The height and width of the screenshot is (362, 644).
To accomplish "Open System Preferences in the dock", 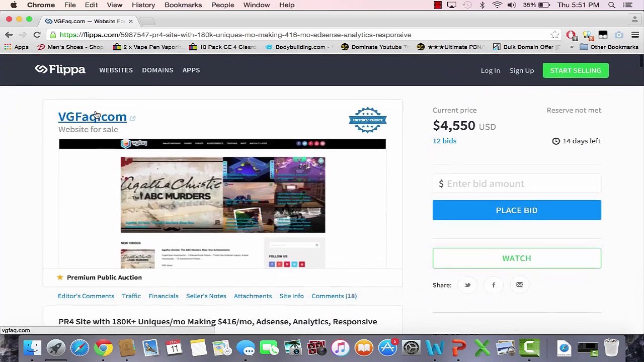I will (412, 348).
